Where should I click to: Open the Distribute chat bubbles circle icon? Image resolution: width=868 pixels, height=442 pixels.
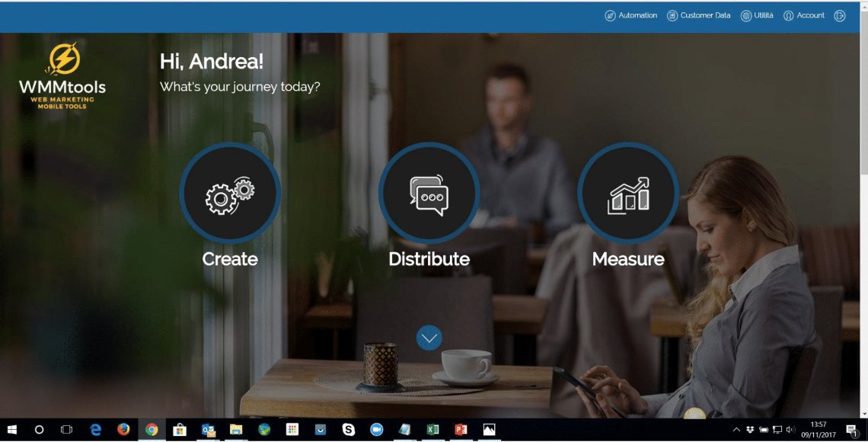pyautogui.click(x=429, y=194)
